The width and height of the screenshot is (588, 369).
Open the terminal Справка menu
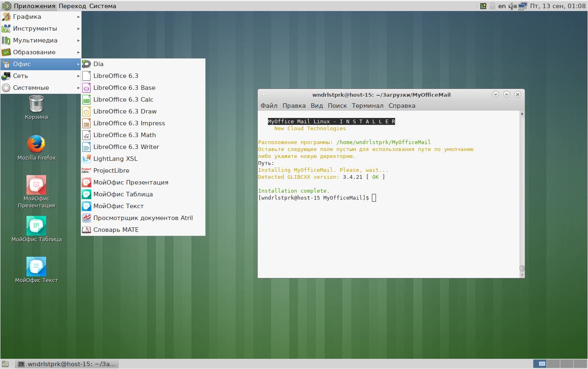point(402,106)
